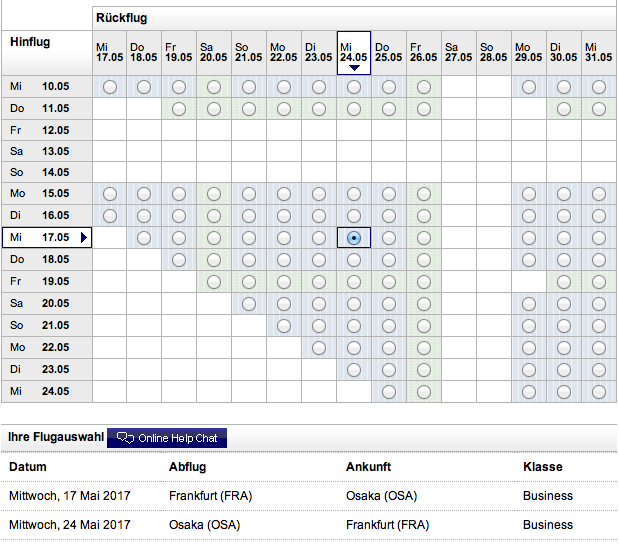The image size is (619, 547).
Task: Choose outbound Mo 15.05 with return Sa 20.05
Action: [214, 194]
